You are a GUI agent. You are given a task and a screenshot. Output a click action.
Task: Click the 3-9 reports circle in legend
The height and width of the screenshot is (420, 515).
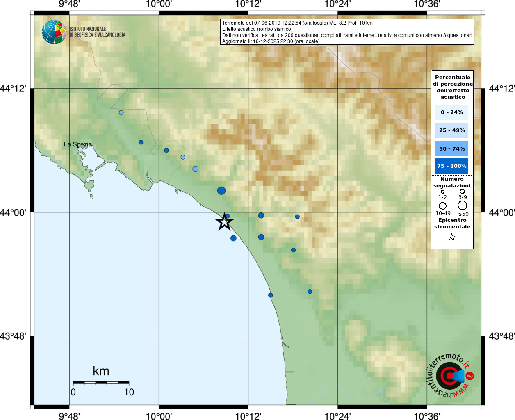point(462,191)
